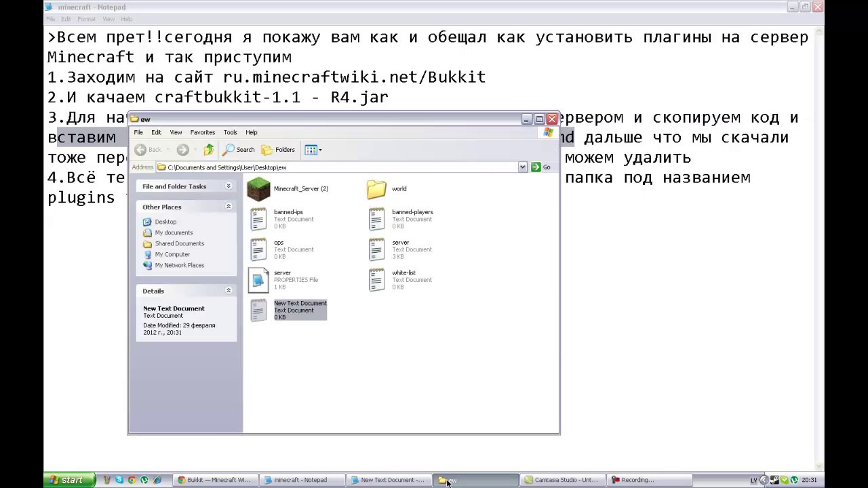The width and height of the screenshot is (868, 488).
Task: Open the world folder icon
Action: click(376, 189)
